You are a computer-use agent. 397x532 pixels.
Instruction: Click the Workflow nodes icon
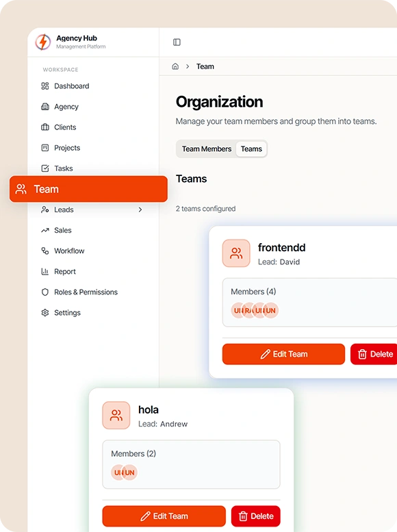[44, 251]
